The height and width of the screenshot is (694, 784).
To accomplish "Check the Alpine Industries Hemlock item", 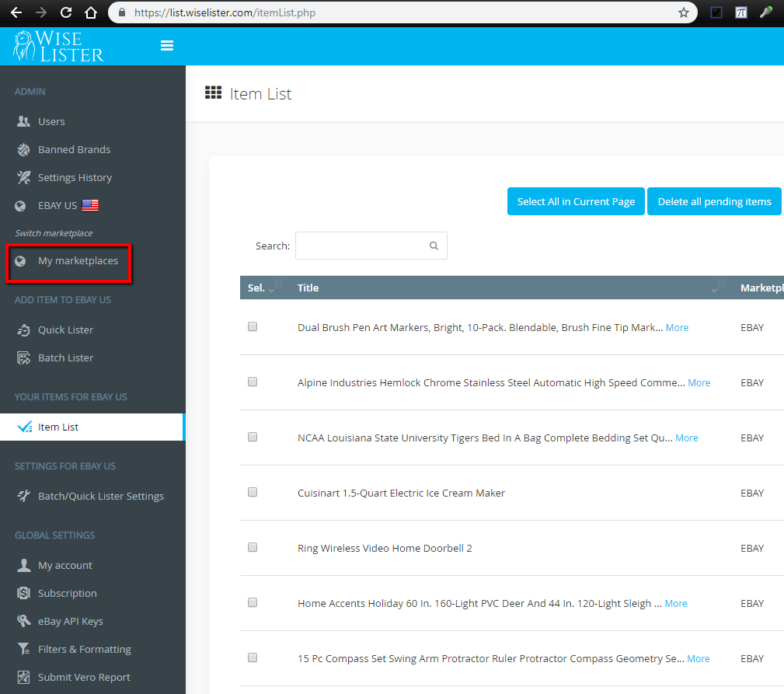I will pos(253,382).
